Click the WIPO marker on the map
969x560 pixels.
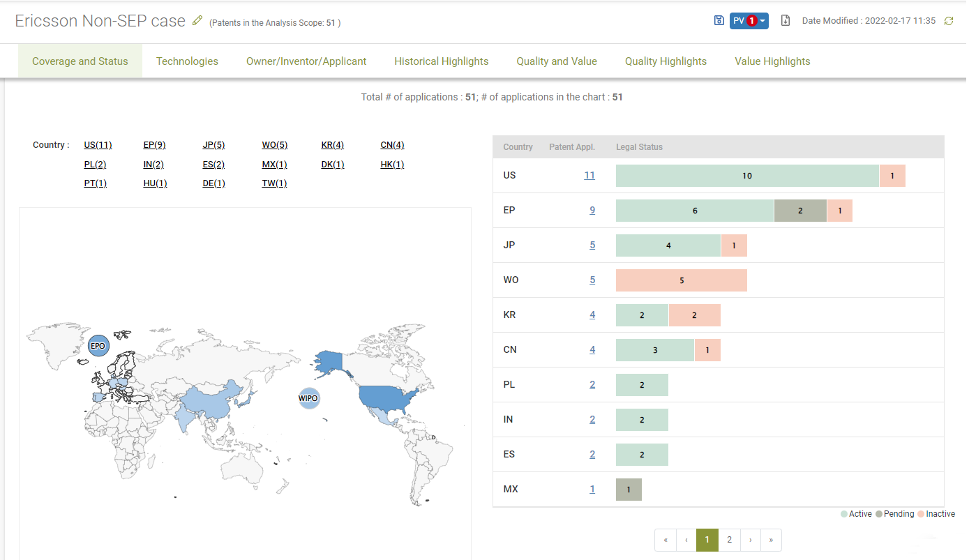coord(308,399)
